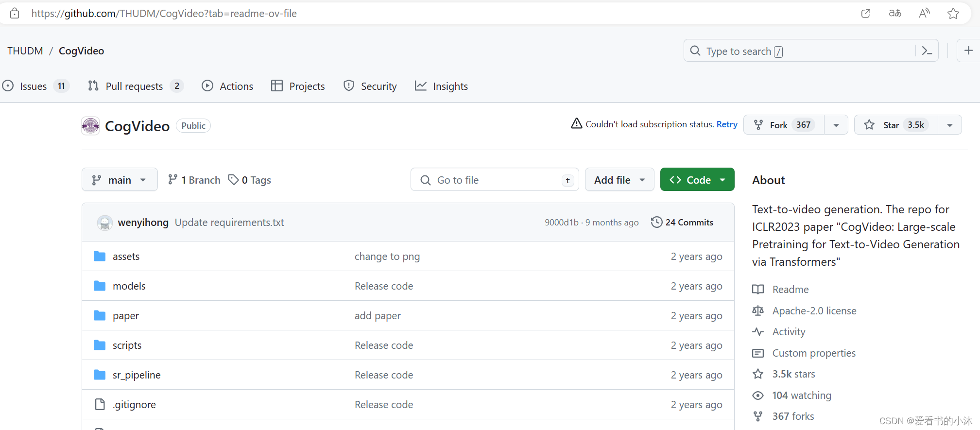Switch to the Insights tab
This screenshot has width=980, height=430.
pyautogui.click(x=441, y=86)
